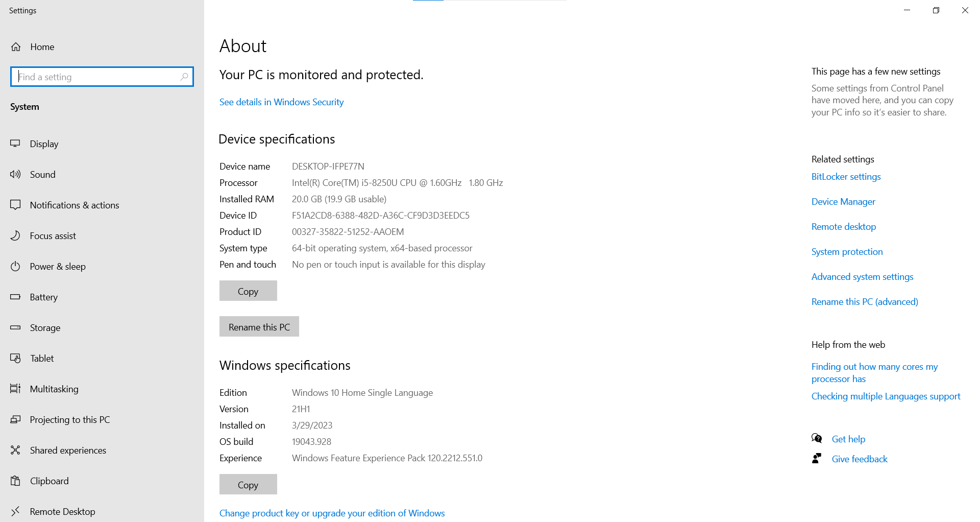
Task: Select the Sound speaker icon
Action: point(15,174)
